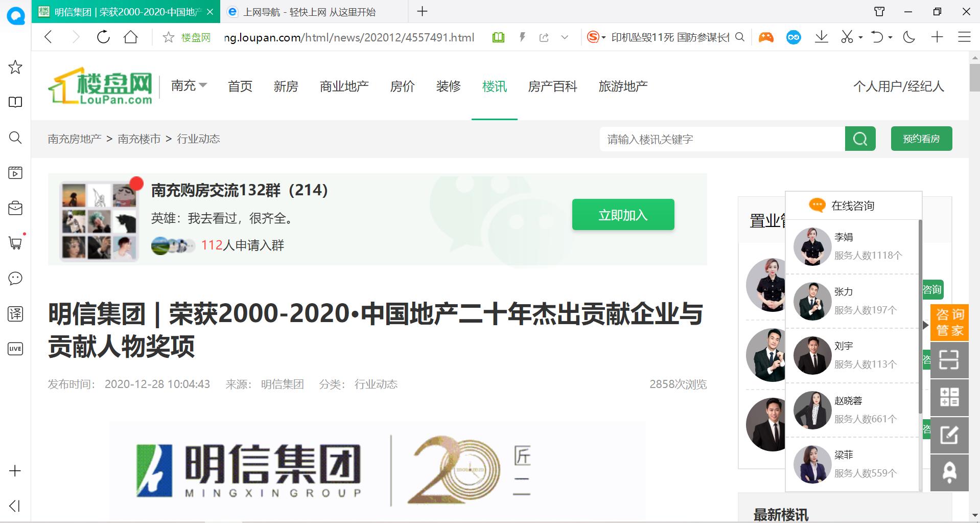
Task: Toggle night mode moon icon
Action: (909, 37)
